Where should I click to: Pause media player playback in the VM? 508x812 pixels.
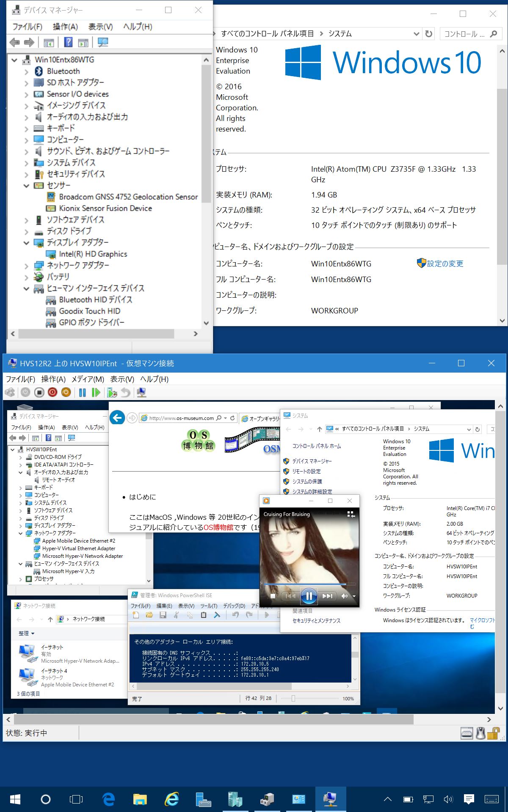(x=309, y=596)
